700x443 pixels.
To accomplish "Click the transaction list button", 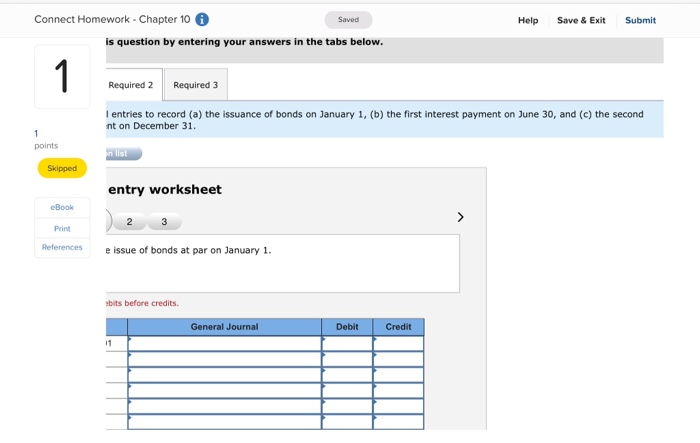I will tap(124, 153).
